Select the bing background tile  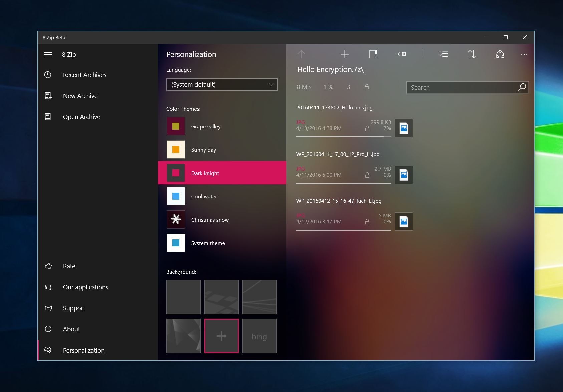click(x=259, y=336)
